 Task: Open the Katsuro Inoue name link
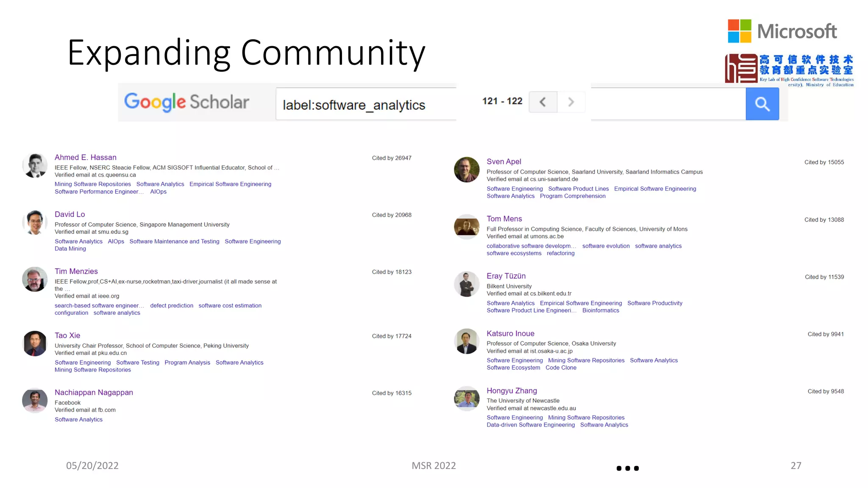pyautogui.click(x=510, y=333)
